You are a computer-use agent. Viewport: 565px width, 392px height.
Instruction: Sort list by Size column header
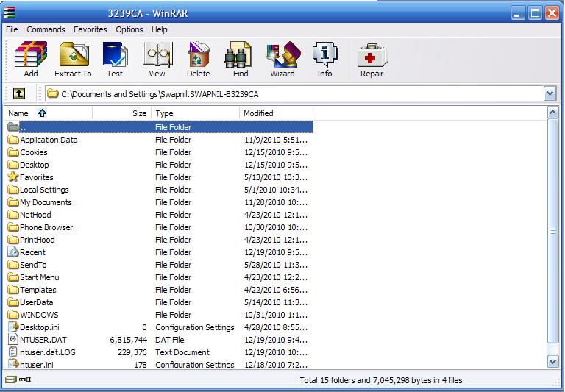[122, 113]
